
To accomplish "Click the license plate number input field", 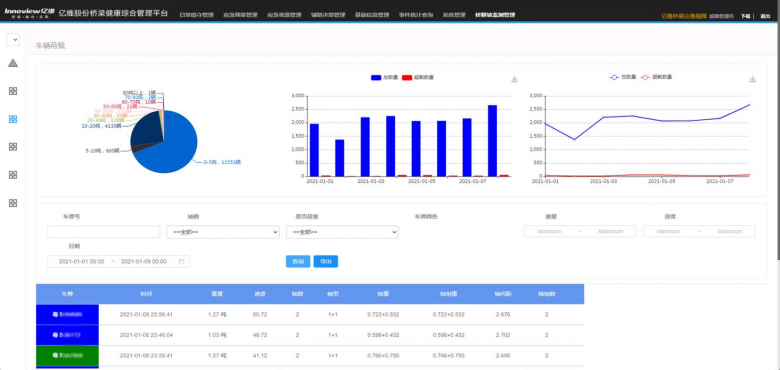I will pos(103,232).
